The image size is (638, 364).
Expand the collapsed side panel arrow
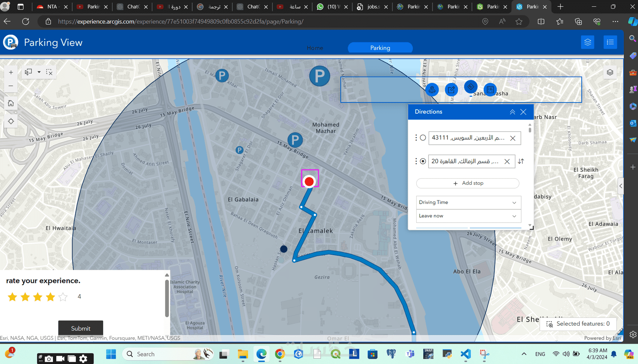click(x=621, y=186)
